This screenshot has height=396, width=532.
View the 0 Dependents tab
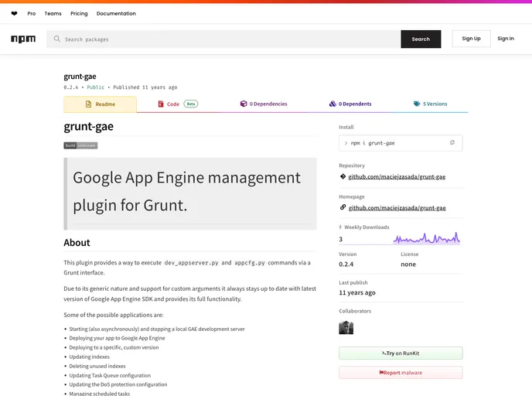[350, 104]
